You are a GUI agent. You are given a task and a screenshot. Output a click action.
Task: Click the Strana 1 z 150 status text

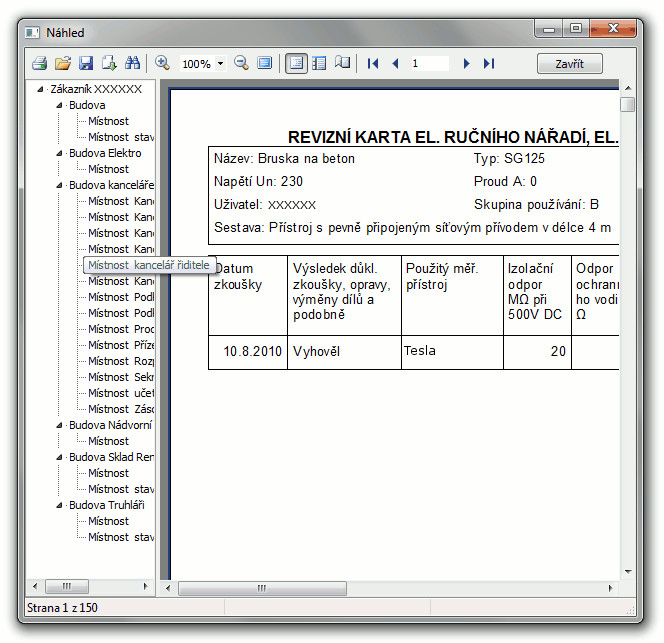tap(62, 608)
